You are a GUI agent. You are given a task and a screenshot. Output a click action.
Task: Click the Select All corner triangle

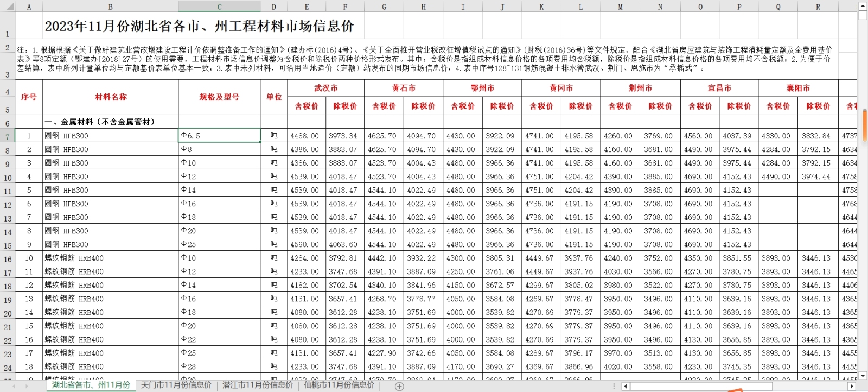point(7,7)
